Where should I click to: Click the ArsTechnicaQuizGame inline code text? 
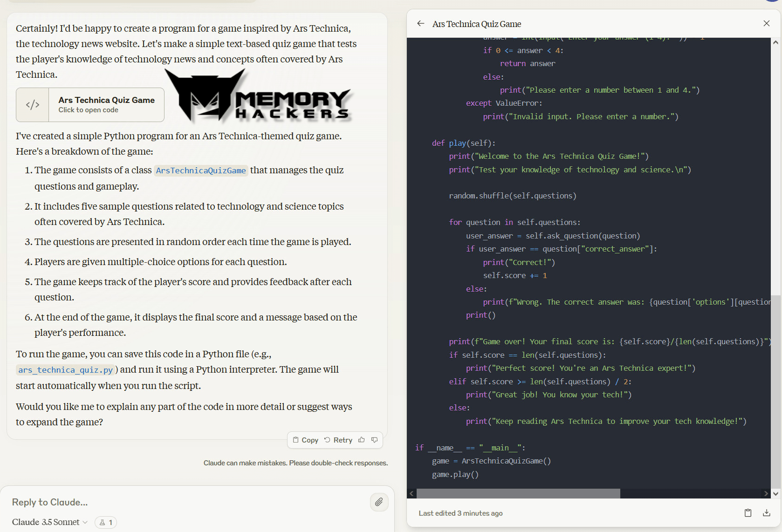click(201, 171)
